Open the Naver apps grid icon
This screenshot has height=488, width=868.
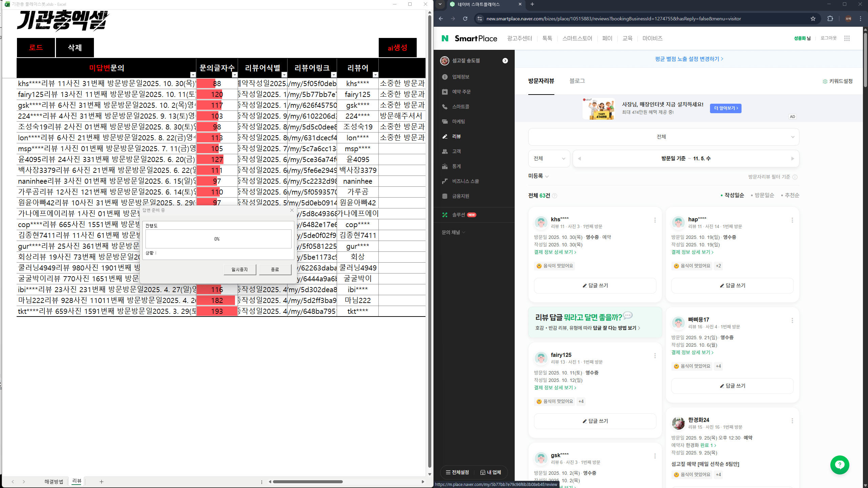click(847, 38)
